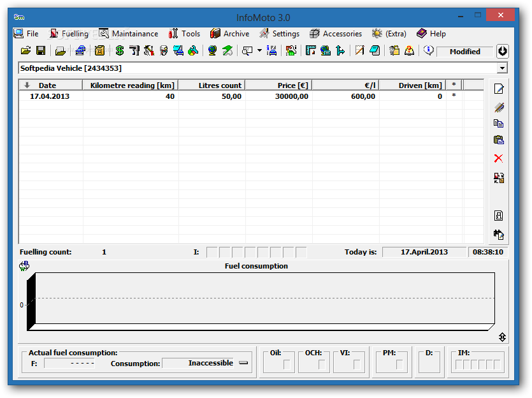Screen dimensions: 532x398
Task: Click the round down-arrow button beside Modified
Action: [x=502, y=51]
